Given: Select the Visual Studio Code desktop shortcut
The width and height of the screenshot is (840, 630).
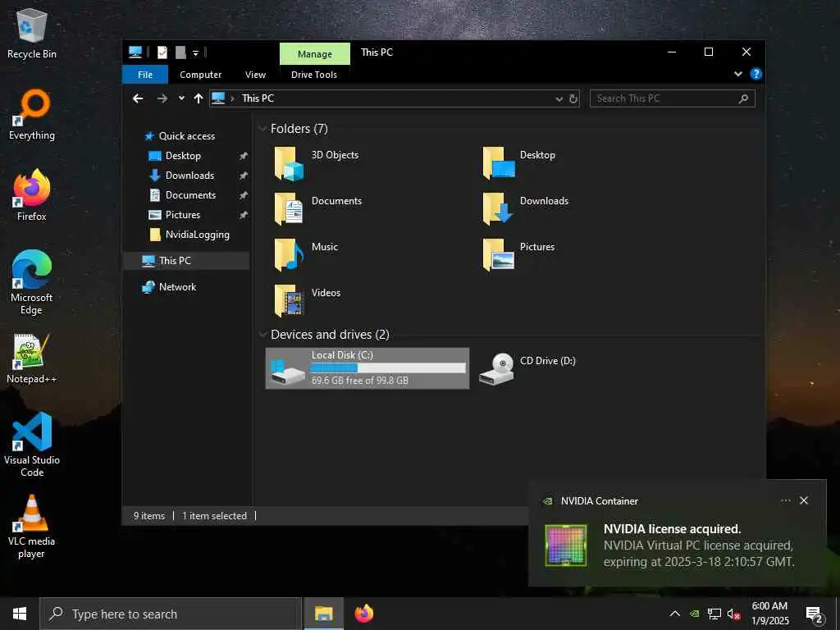Looking at the screenshot, I should coord(32,445).
